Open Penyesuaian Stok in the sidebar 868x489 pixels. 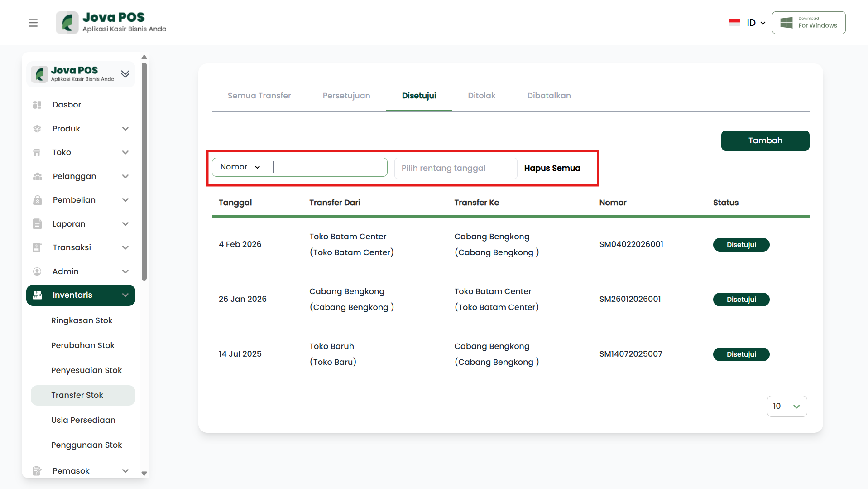[86, 370]
